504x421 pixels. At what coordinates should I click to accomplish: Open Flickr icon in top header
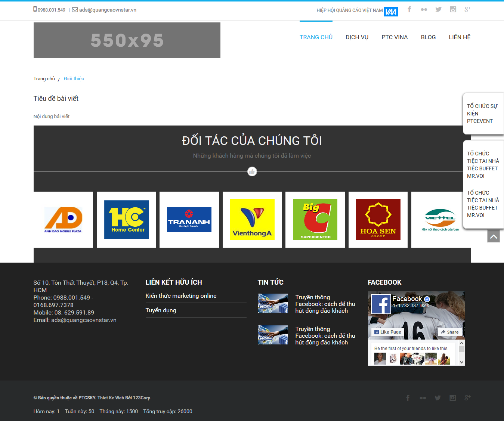pyautogui.click(x=424, y=10)
